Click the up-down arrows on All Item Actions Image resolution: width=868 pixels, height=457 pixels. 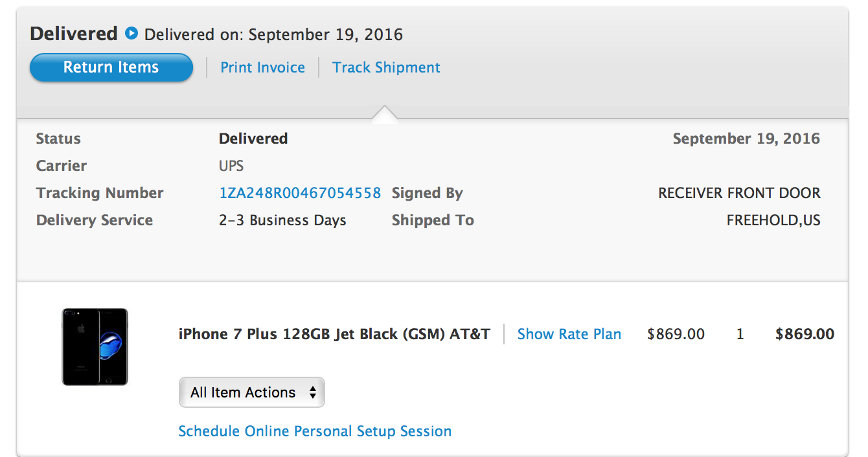click(x=313, y=392)
